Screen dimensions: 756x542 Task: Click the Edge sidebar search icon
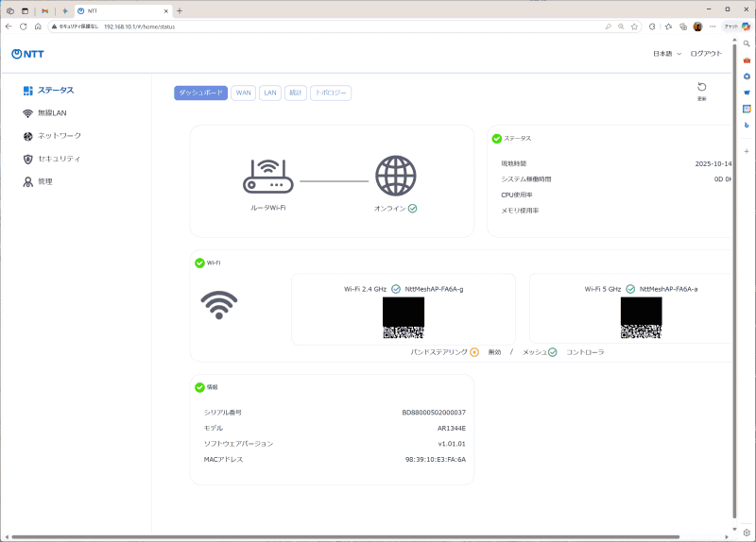(747, 43)
